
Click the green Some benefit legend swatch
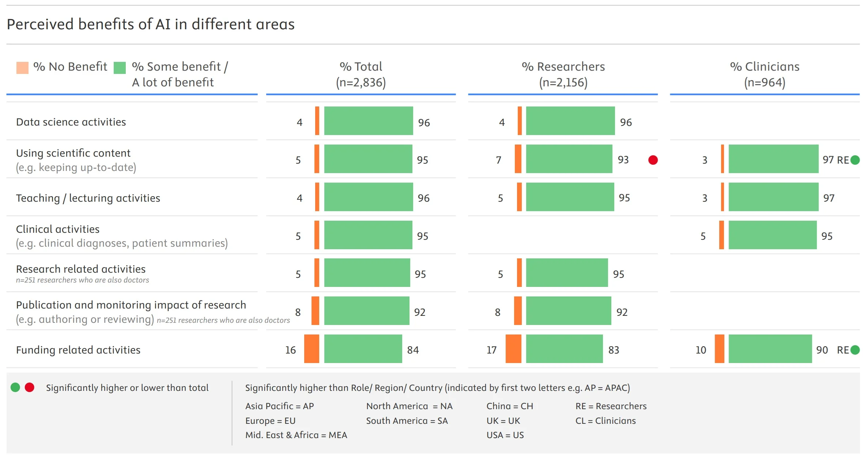pos(120,68)
